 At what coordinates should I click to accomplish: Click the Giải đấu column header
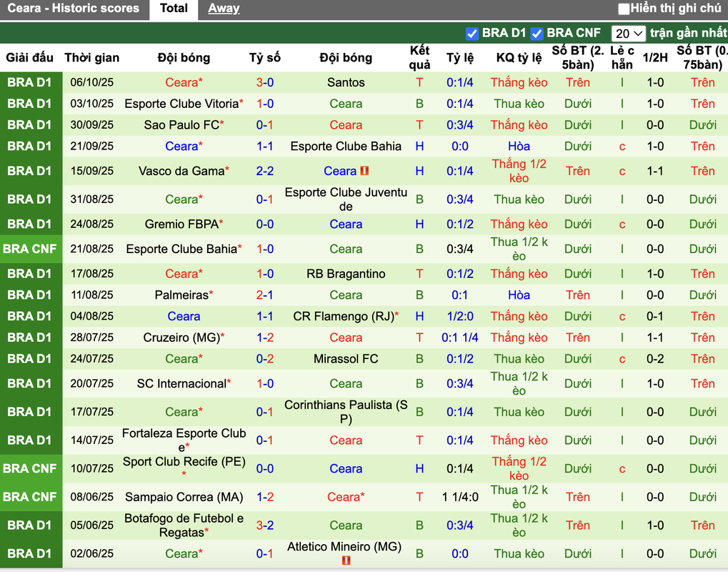(30, 58)
